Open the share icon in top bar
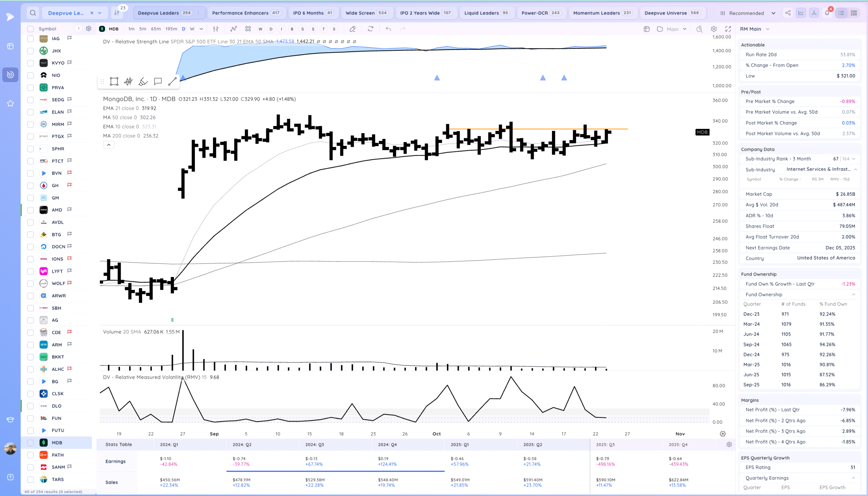Viewport: 868px width, 496px height. (788, 13)
